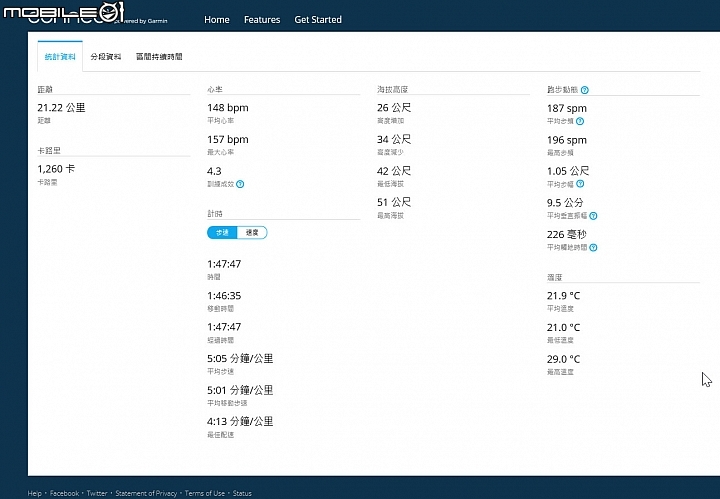Select the 步速 pace toggle option
Screen dimensions: 720x499
tap(222, 233)
